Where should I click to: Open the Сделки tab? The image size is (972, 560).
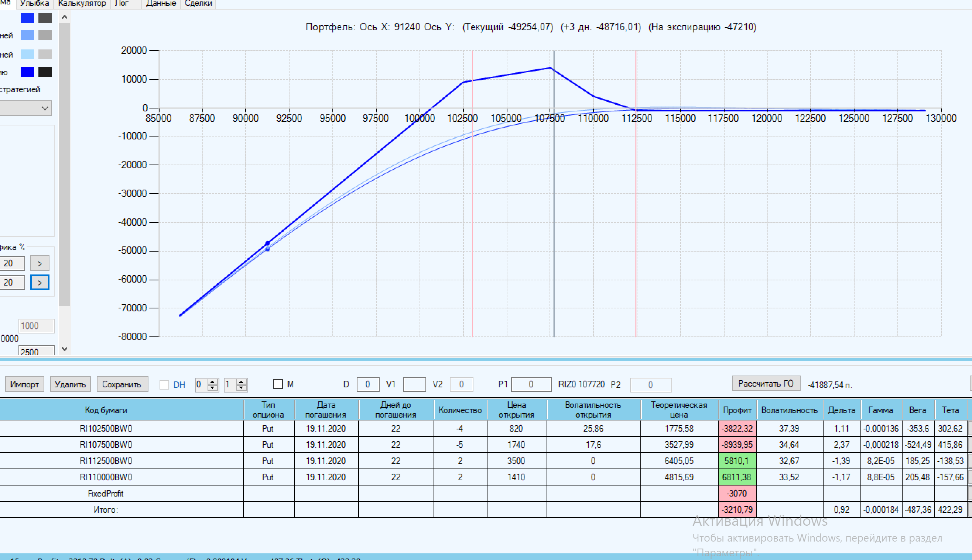[x=198, y=4]
